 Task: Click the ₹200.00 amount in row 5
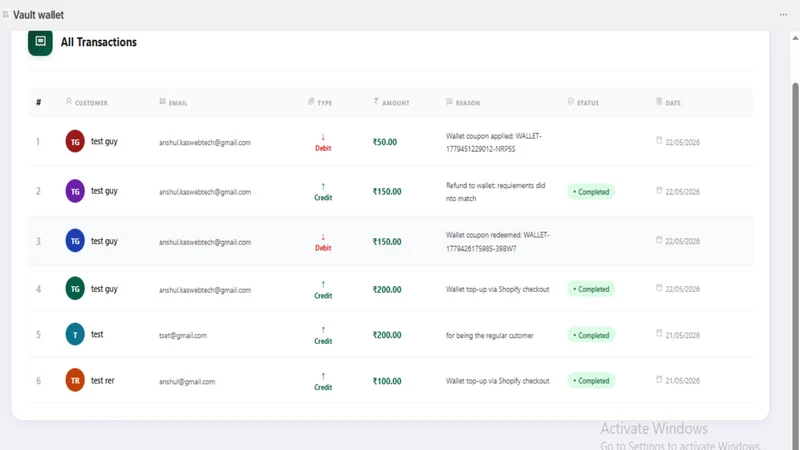387,335
